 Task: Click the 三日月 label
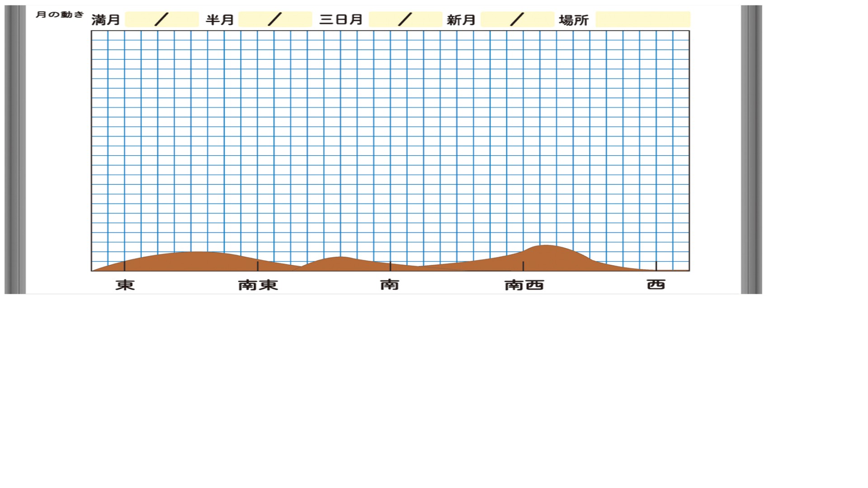click(341, 19)
